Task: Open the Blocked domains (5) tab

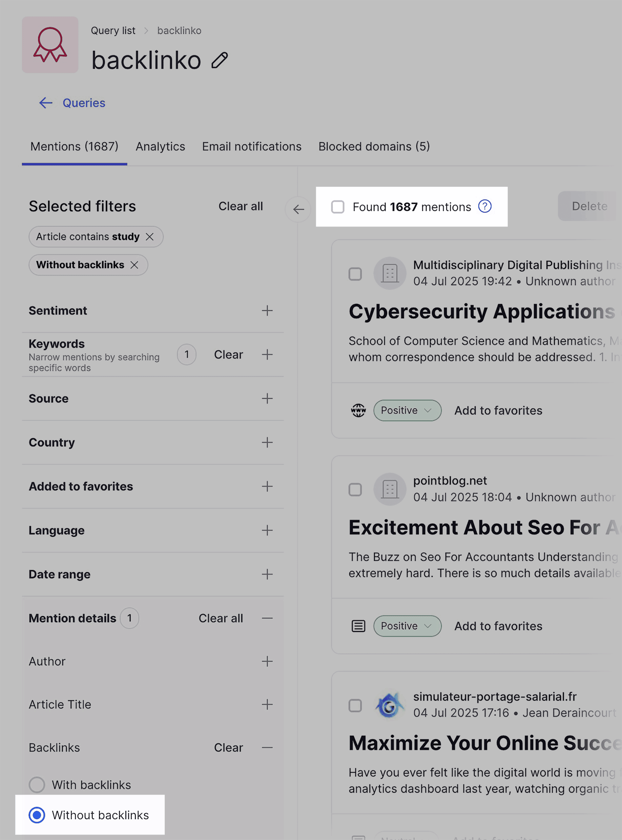Action: point(374,146)
